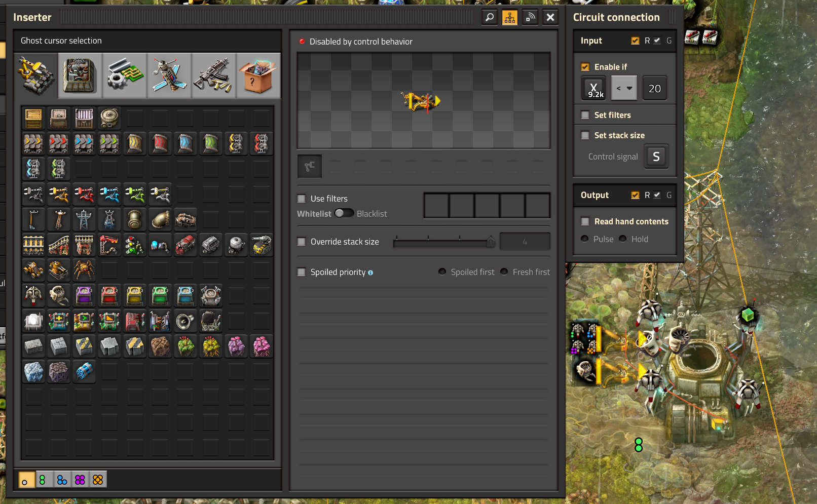This screenshot has width=817, height=504.
Task: Open the circuit network toggle icon
Action: (510, 18)
